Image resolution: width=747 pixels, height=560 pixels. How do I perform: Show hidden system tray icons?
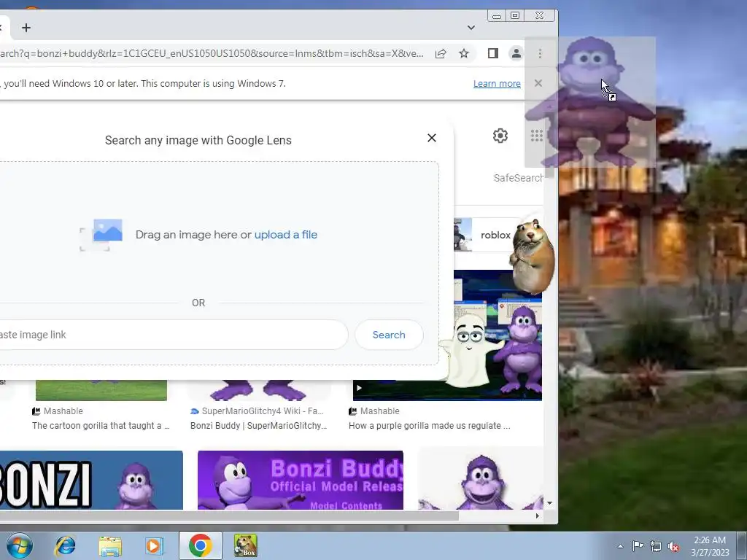pyautogui.click(x=620, y=546)
